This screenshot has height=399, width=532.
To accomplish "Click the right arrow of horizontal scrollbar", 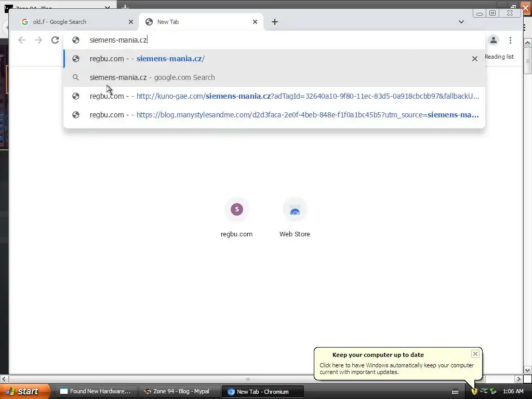I will [519, 379].
